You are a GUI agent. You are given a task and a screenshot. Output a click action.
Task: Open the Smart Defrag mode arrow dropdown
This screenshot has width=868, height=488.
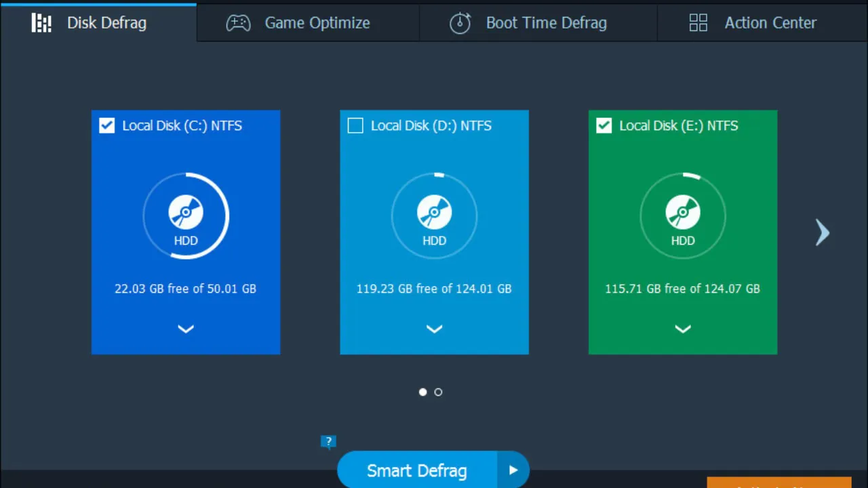[x=513, y=470]
